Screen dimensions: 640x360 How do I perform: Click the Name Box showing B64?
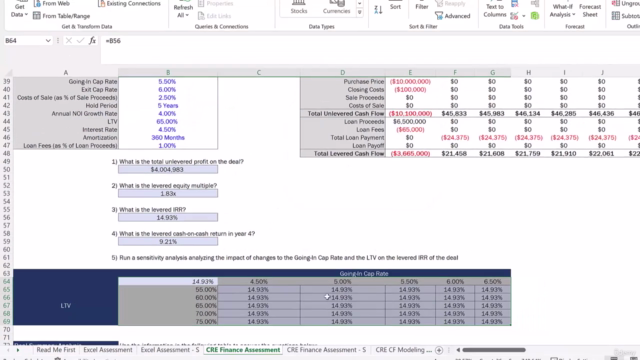(x=24, y=41)
